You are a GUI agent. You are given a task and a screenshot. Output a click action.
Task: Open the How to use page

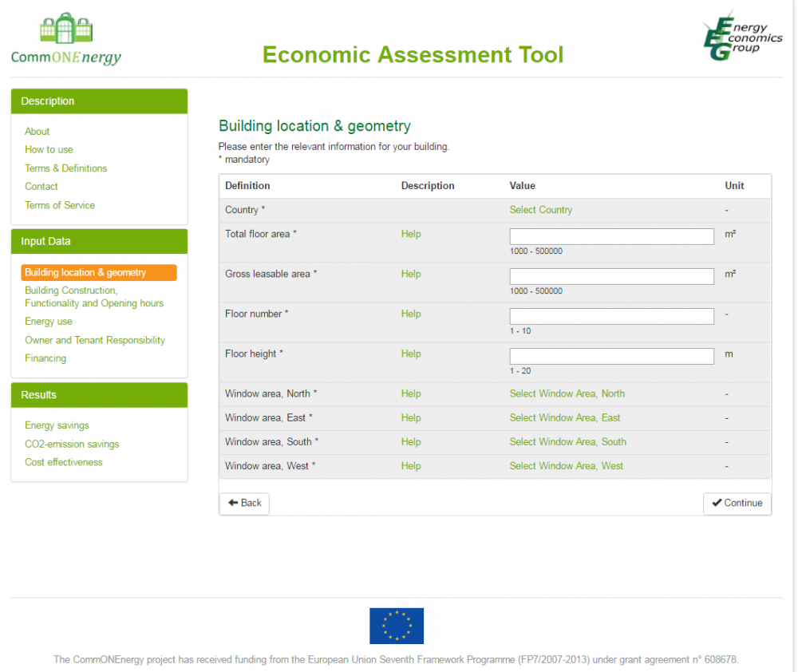49,150
